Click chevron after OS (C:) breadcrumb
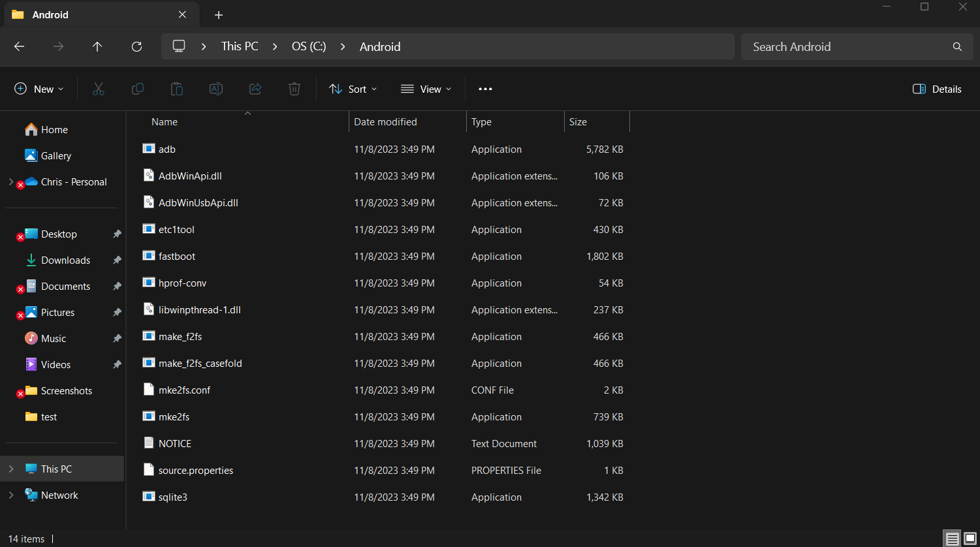 (x=343, y=46)
